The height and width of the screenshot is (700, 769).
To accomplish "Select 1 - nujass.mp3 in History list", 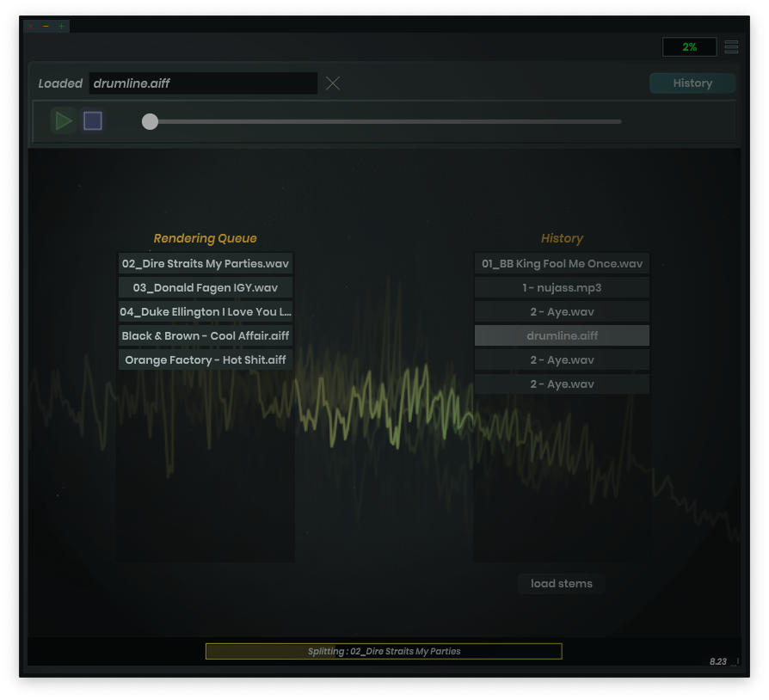I will click(562, 288).
